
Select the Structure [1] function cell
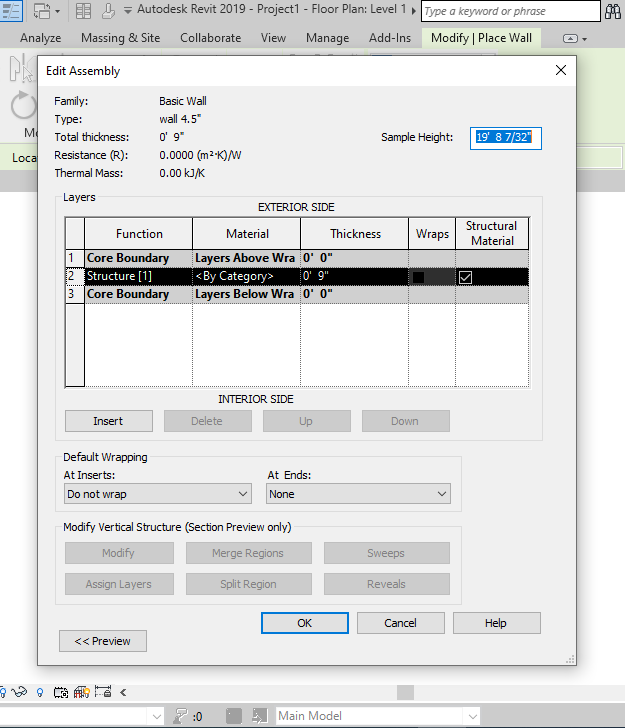tap(138, 276)
